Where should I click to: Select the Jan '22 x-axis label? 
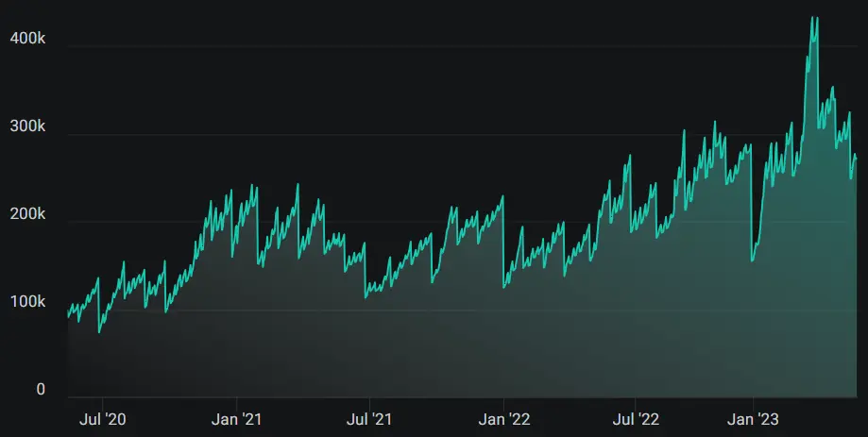[x=504, y=419]
